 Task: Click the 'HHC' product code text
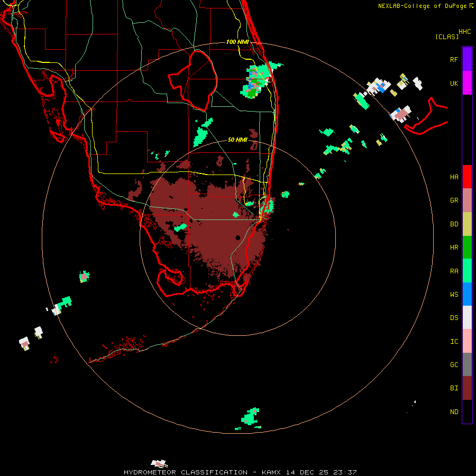point(465,32)
